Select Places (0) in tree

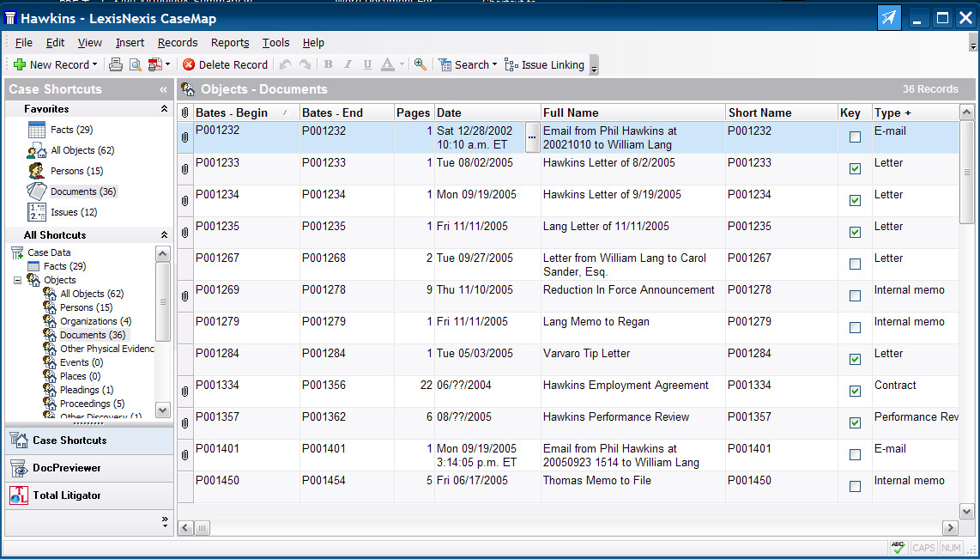point(80,376)
